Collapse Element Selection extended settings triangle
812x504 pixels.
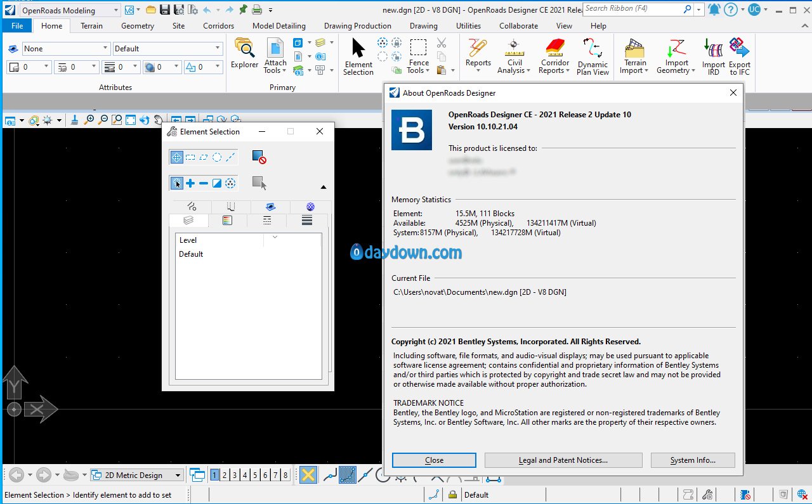pyautogui.click(x=323, y=187)
